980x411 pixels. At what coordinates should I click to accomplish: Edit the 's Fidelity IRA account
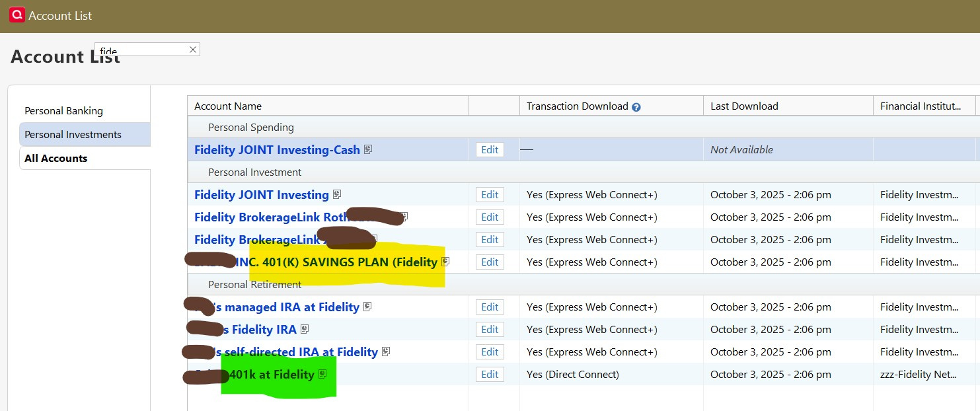pos(490,330)
